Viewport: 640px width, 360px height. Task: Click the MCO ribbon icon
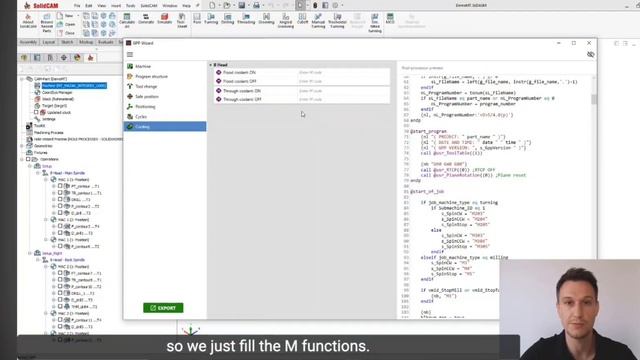click(390, 19)
